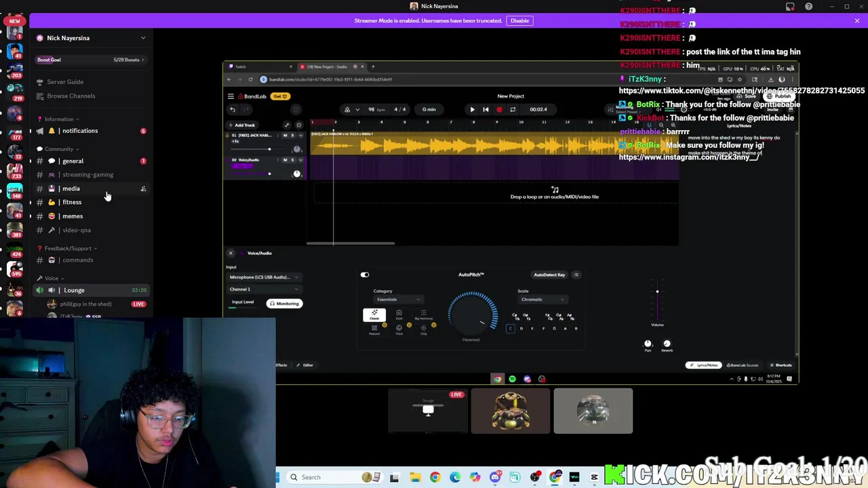This screenshot has width=868, height=488.
Task: Dismiss the Streamer Mode banner
Action: point(857,21)
